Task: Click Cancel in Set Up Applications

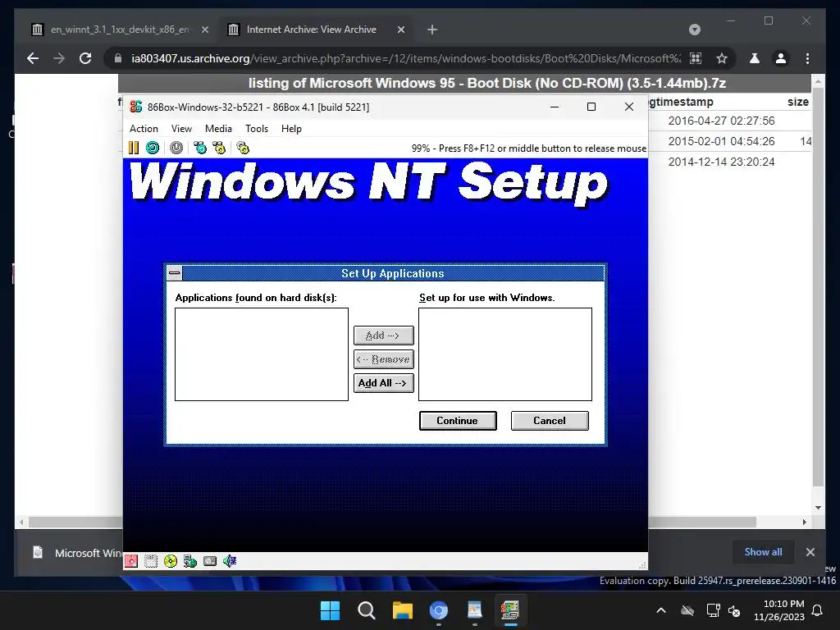Action: [550, 421]
